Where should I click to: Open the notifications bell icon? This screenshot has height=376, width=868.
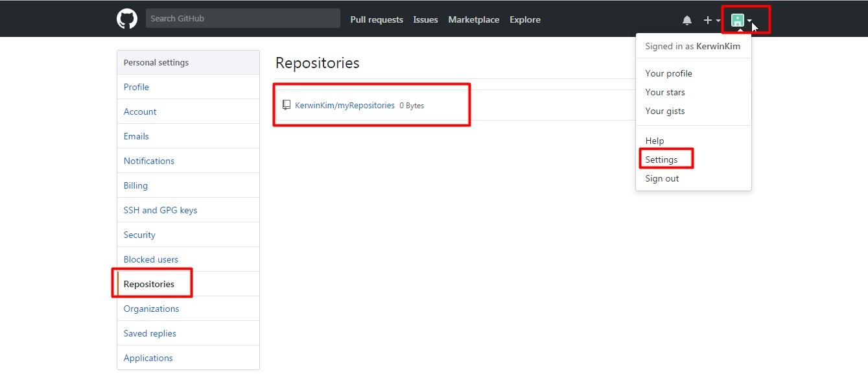tap(687, 20)
